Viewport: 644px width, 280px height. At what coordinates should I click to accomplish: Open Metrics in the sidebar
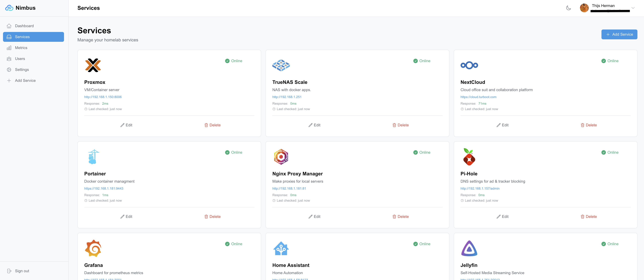21,48
